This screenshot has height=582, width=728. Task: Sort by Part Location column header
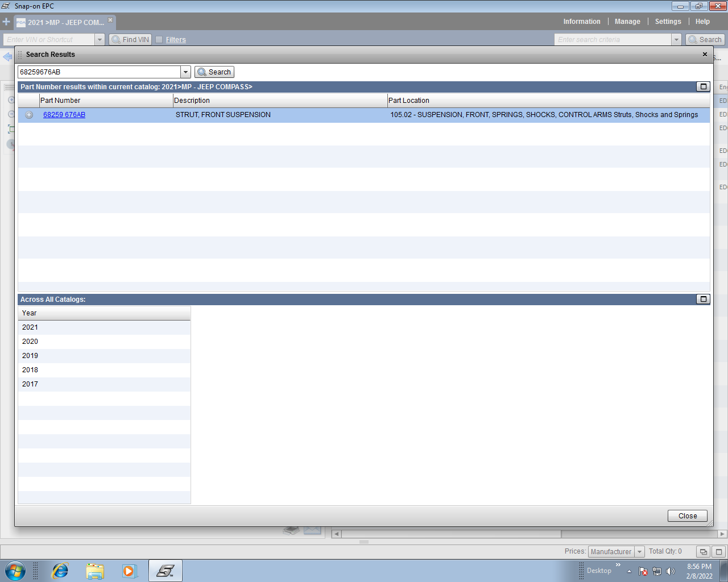click(x=548, y=101)
